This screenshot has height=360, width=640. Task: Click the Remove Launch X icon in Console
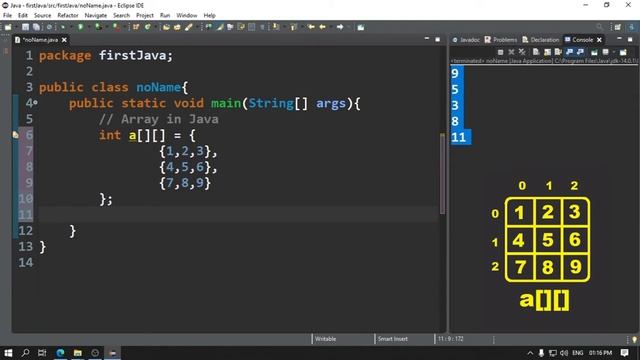[x=511, y=52]
